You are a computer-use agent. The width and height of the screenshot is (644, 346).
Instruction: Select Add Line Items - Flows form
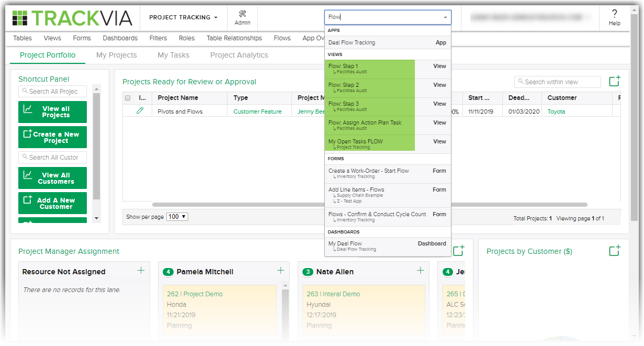tap(388, 195)
